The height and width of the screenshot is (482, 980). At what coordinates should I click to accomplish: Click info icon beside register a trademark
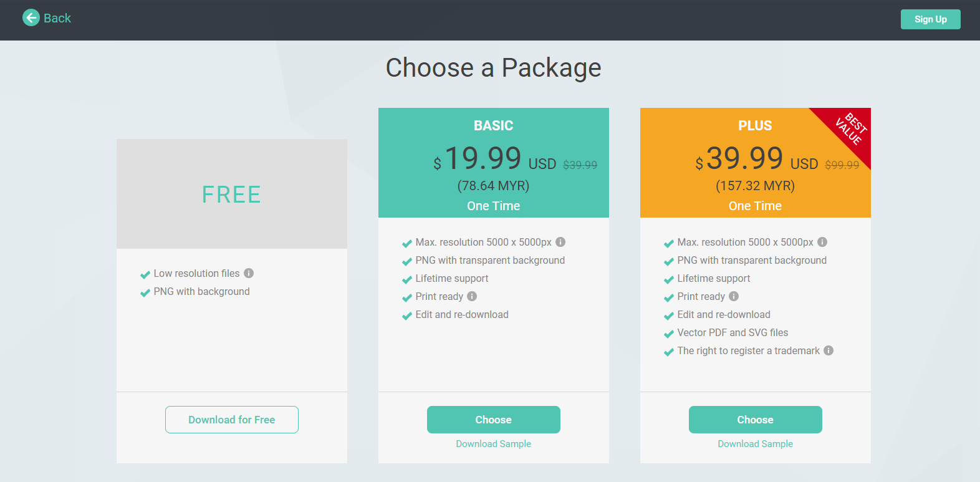pyautogui.click(x=829, y=350)
